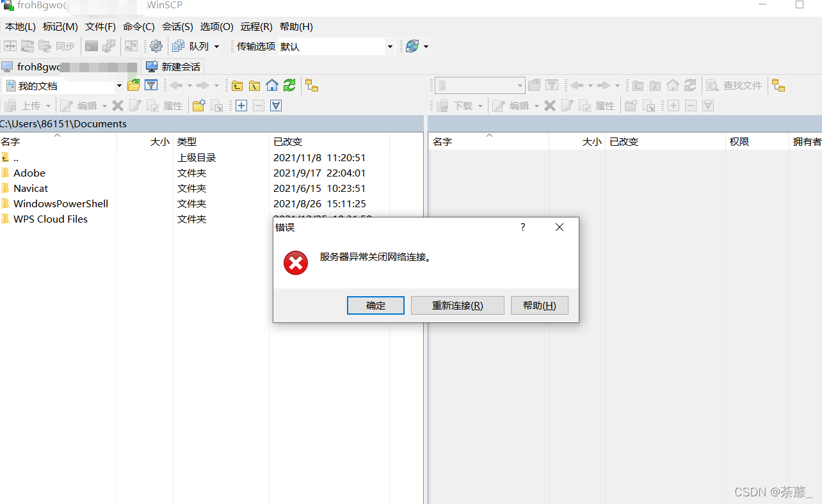The height and width of the screenshot is (504, 822).
Task: Click local panel 属性 properties button
Action: (165, 106)
